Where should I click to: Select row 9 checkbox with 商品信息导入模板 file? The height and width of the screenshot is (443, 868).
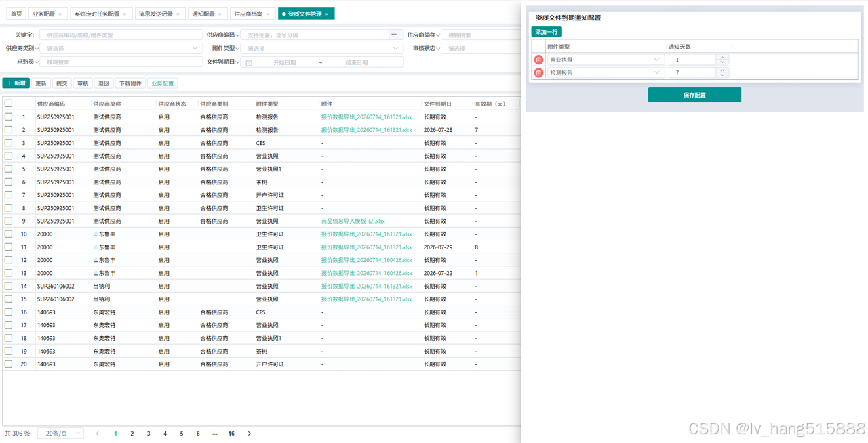8,221
